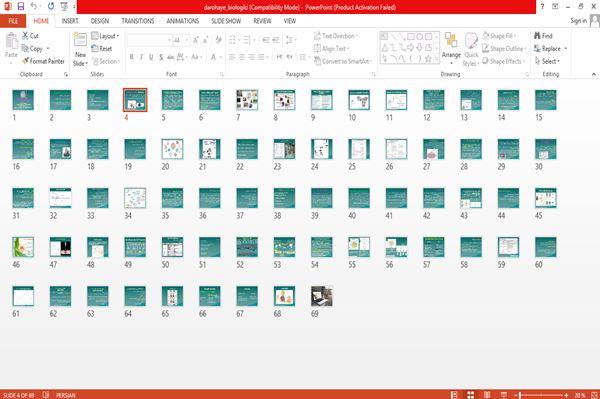Open Align Text dropdown

click(x=331, y=49)
